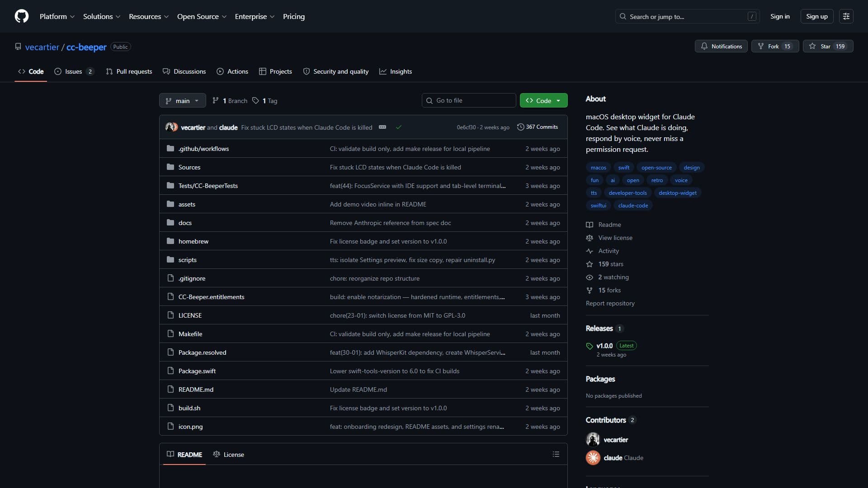This screenshot has height=488, width=868.
Task: Click the file icon beside Package.swift
Action: click(x=170, y=371)
